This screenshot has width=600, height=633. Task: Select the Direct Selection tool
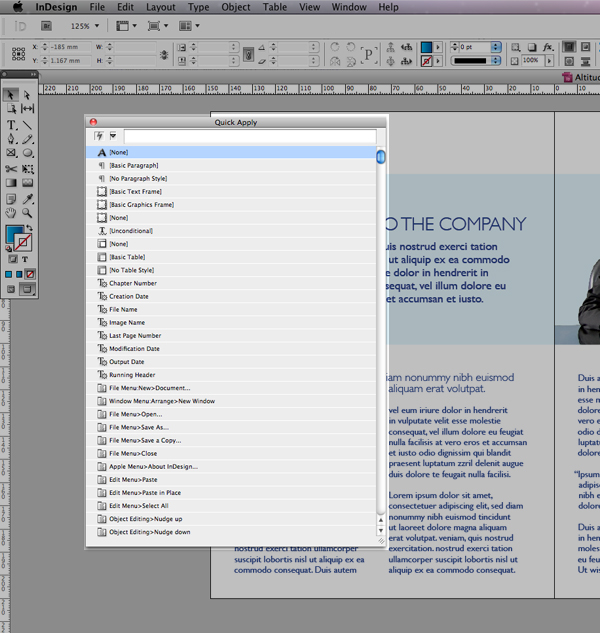27,95
